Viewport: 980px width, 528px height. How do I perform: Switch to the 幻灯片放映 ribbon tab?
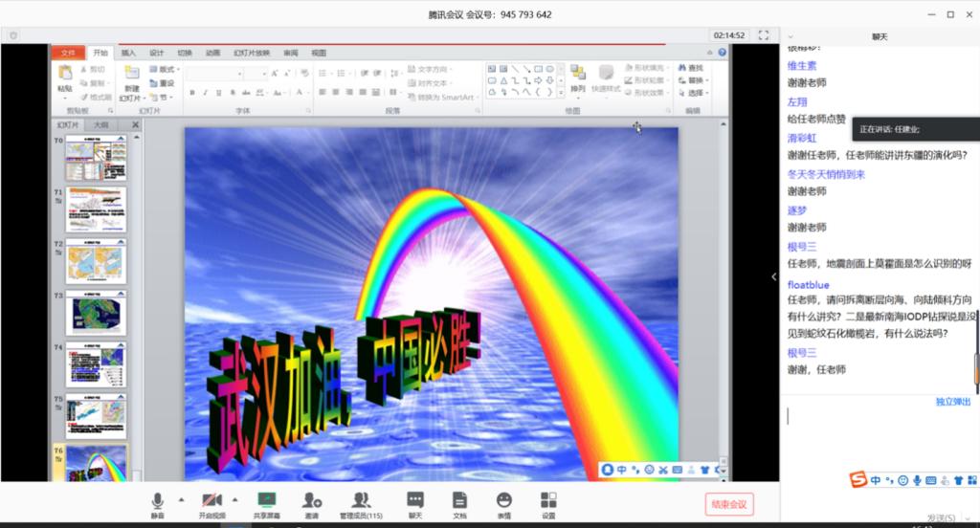[x=252, y=53]
